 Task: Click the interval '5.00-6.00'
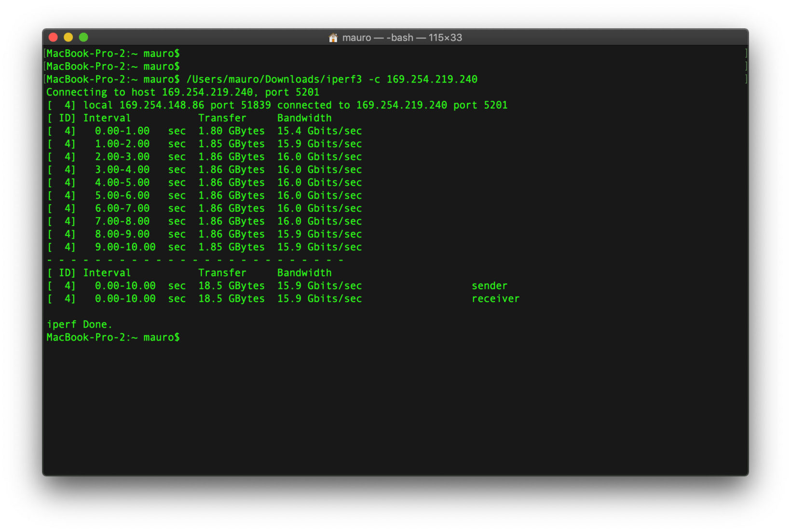(x=122, y=195)
